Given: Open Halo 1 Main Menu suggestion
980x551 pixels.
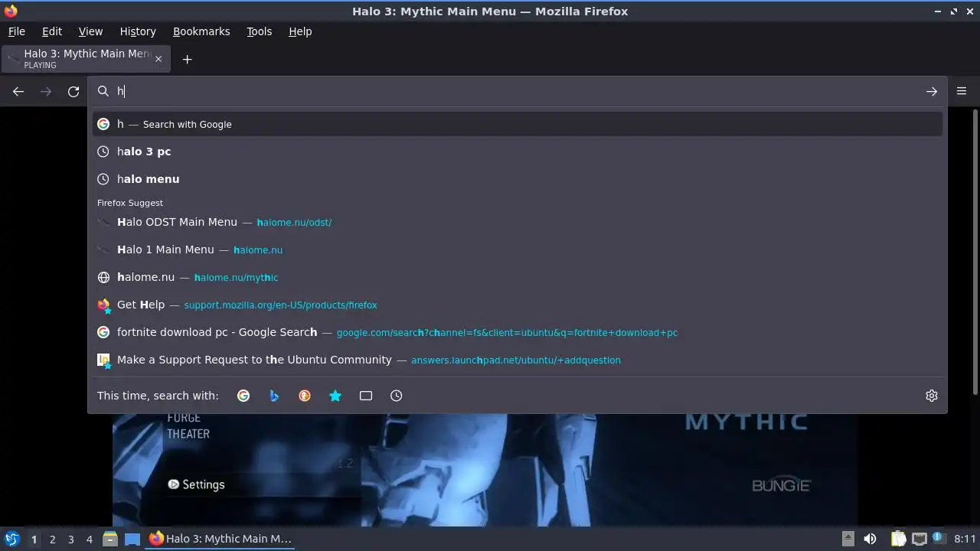Looking at the screenshot, I should click(518, 249).
